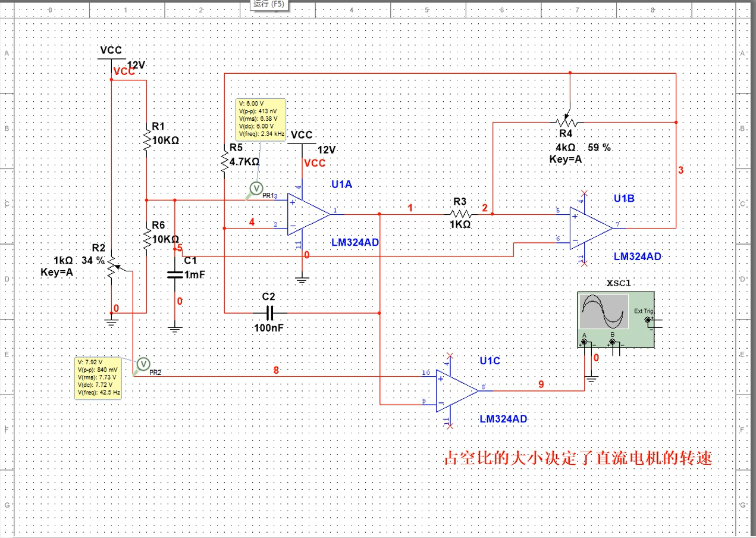The image size is (756, 538).
Task: Click the Run (F5) tooltip label
Action: 269,4
